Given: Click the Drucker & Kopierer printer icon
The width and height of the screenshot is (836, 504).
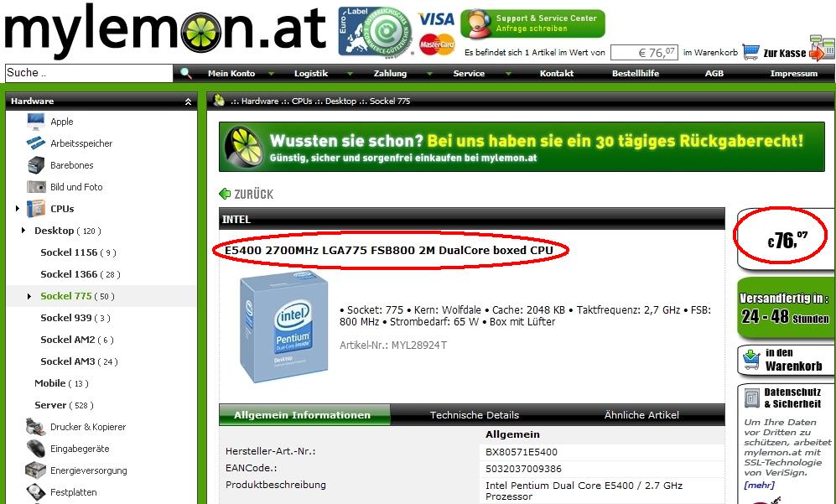Looking at the screenshot, I should [x=36, y=427].
